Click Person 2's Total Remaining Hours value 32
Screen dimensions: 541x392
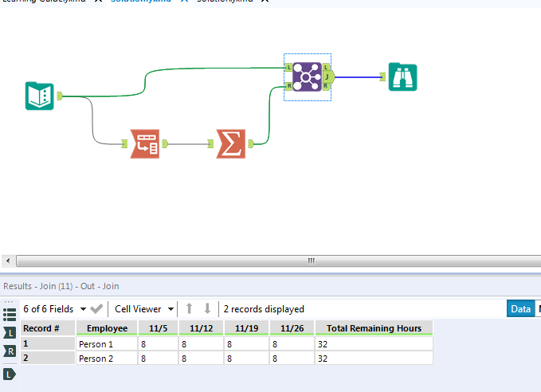(x=374, y=359)
